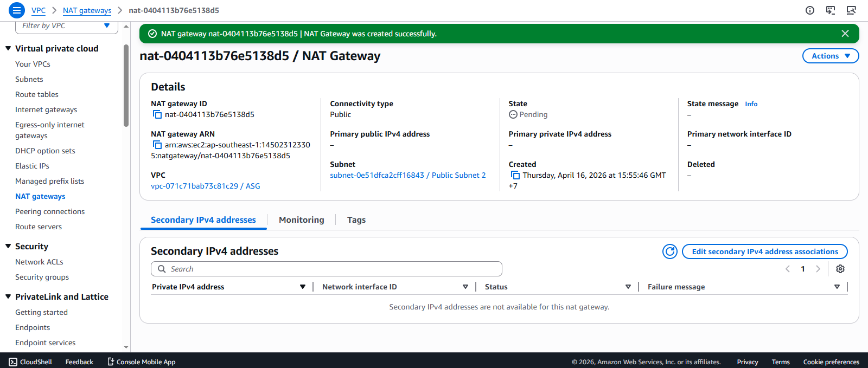Sort by Status column
Image resolution: width=868 pixels, height=368 pixels.
click(628, 287)
